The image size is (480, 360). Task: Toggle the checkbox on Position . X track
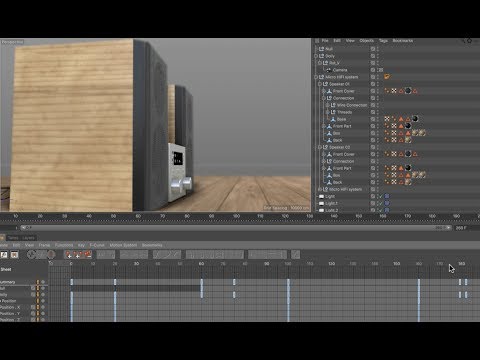(33, 307)
